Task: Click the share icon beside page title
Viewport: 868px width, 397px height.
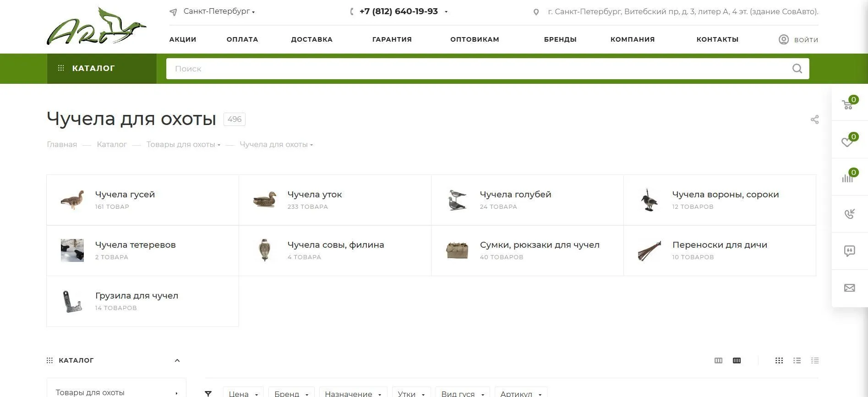Action: tap(814, 120)
